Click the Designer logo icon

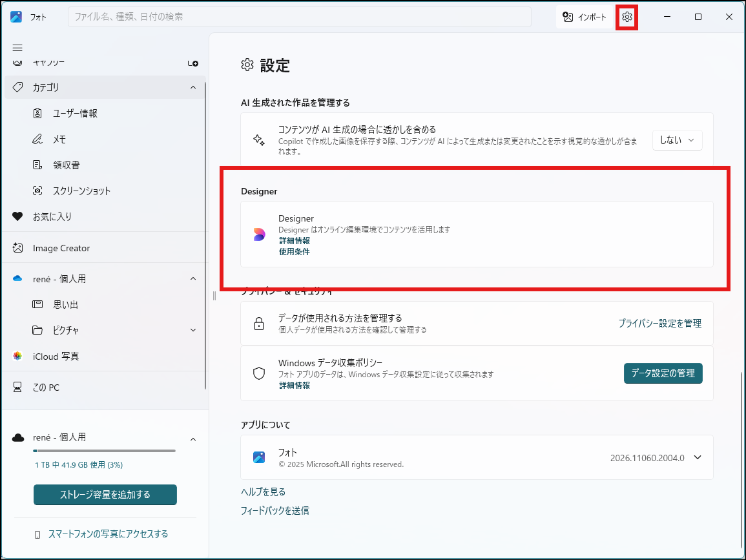pyautogui.click(x=259, y=234)
